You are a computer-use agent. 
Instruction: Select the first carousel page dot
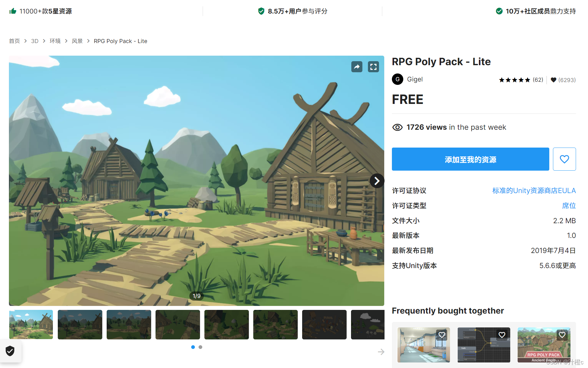pyautogui.click(x=193, y=347)
